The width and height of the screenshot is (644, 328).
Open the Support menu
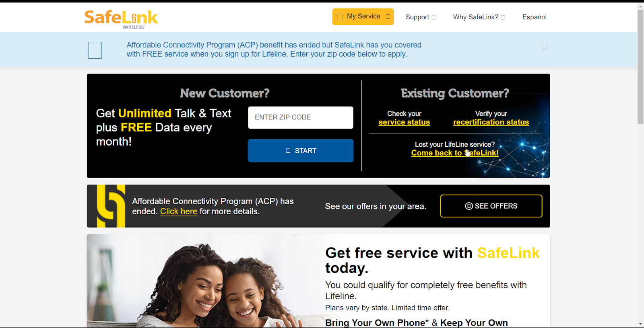point(417,17)
